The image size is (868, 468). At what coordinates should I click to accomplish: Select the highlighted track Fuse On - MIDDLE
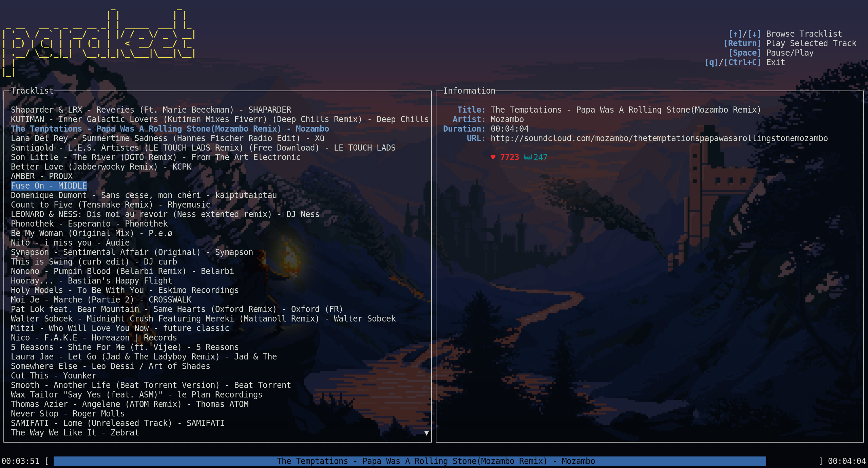(49, 186)
